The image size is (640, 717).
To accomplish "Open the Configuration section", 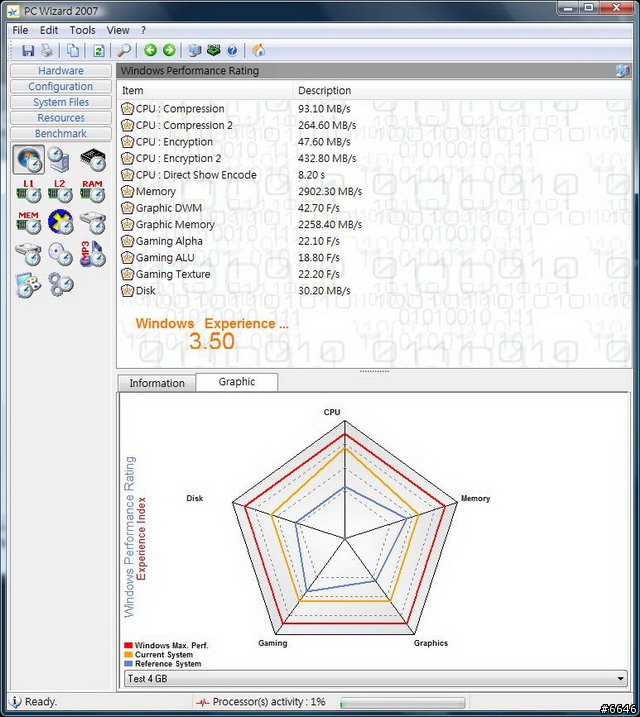I will click(61, 86).
